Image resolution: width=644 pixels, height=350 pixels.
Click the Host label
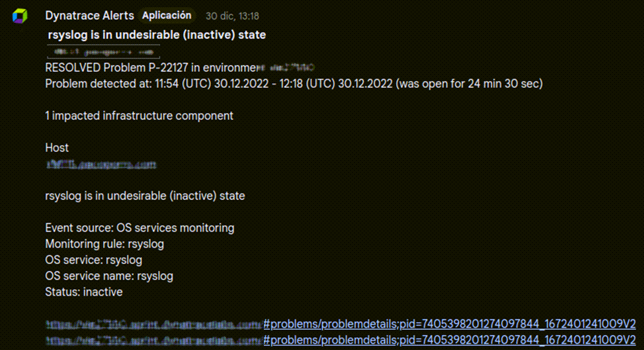[x=57, y=148]
